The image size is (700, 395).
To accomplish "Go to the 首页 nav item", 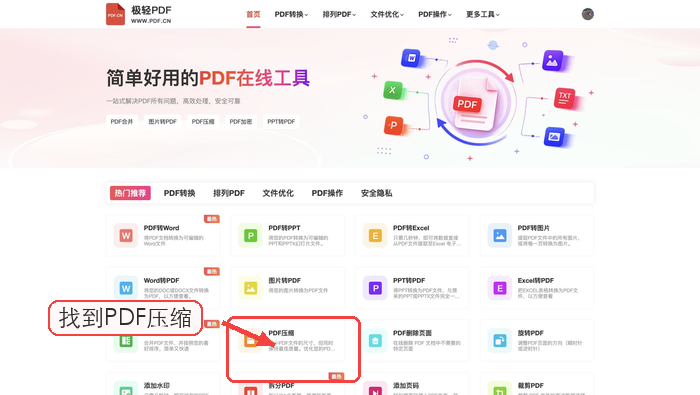I will (x=253, y=14).
